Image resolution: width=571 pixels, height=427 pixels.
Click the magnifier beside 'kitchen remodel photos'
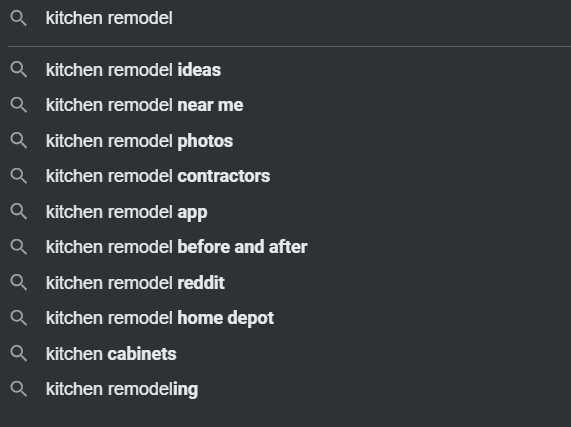(19, 141)
